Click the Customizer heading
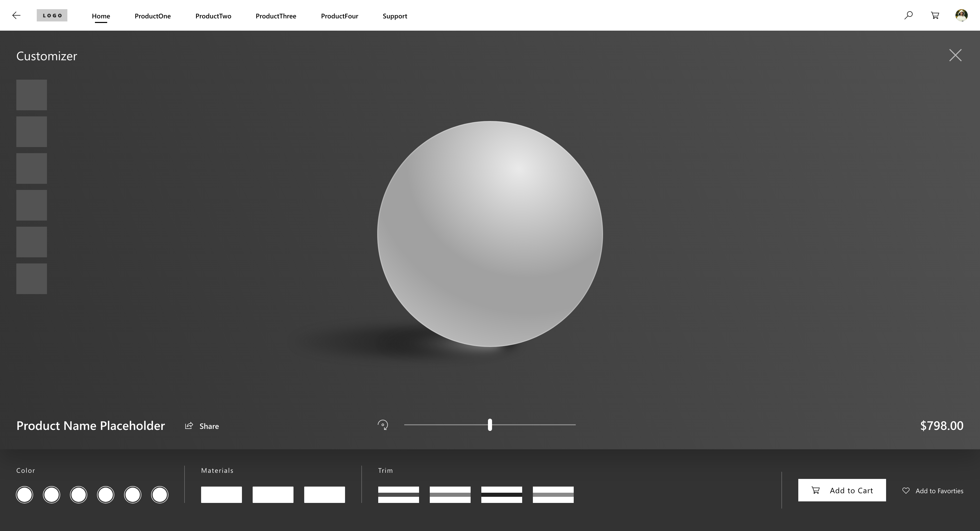This screenshot has width=980, height=531. point(47,56)
